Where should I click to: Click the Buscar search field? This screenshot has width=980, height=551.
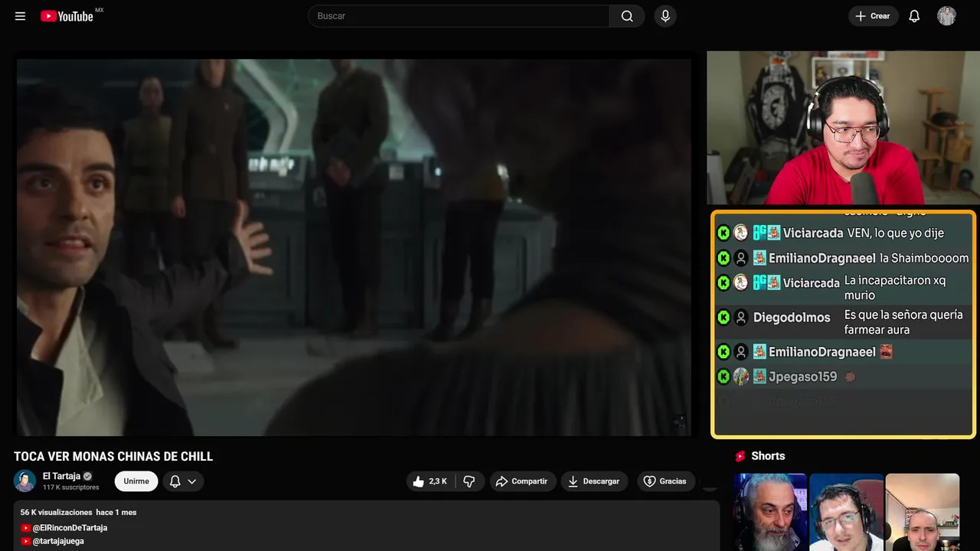pyautogui.click(x=459, y=16)
